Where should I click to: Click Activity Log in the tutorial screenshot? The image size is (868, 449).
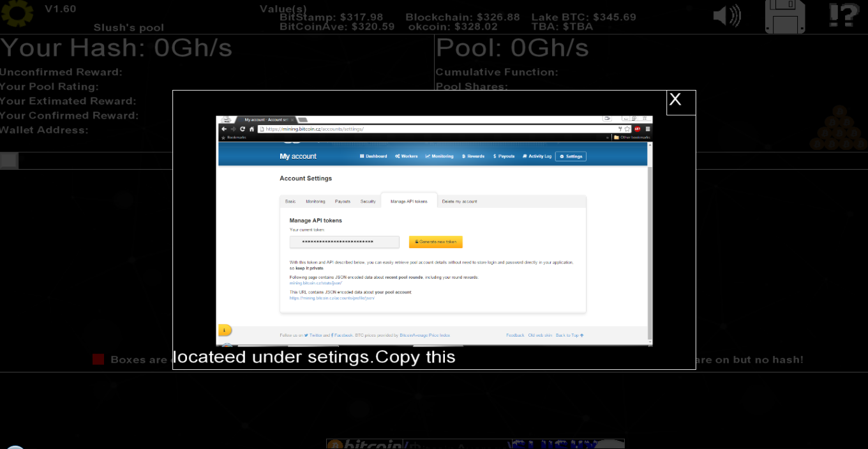pyautogui.click(x=537, y=156)
